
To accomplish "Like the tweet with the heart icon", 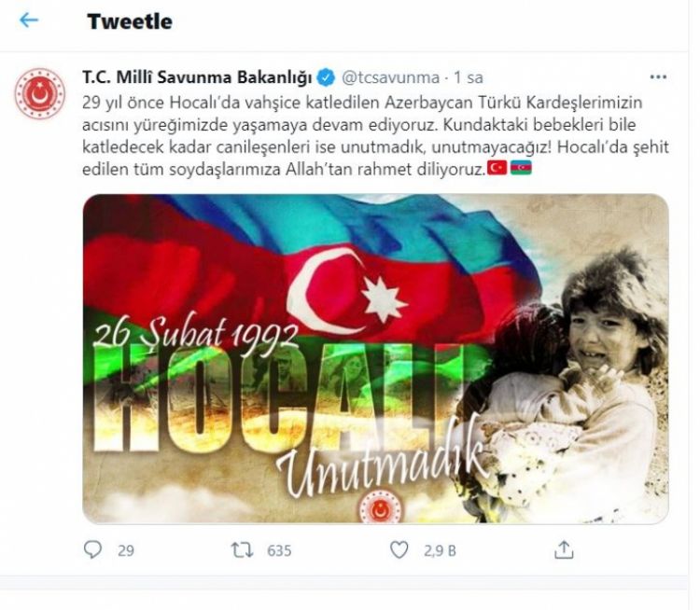I will pyautogui.click(x=399, y=549).
